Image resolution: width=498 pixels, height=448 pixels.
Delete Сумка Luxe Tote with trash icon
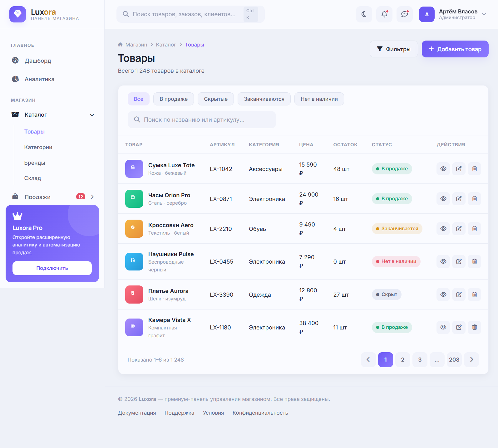(x=475, y=169)
